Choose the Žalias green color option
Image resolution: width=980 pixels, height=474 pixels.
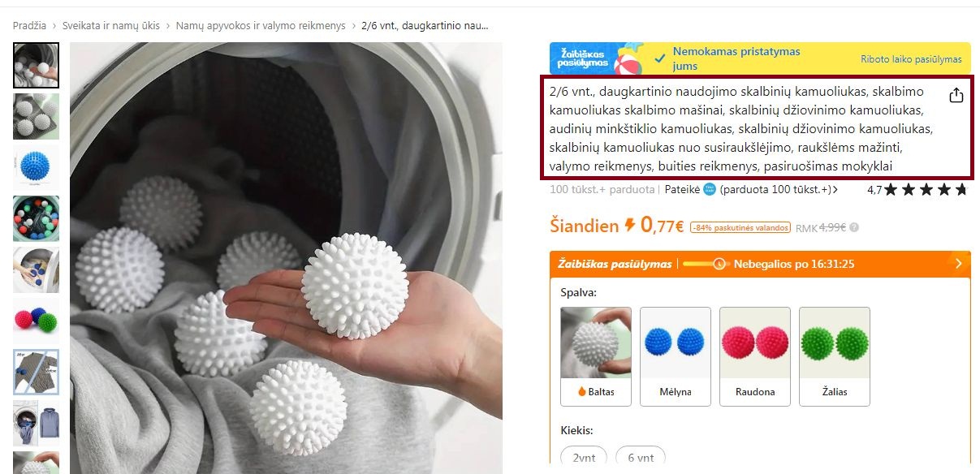[x=834, y=356]
